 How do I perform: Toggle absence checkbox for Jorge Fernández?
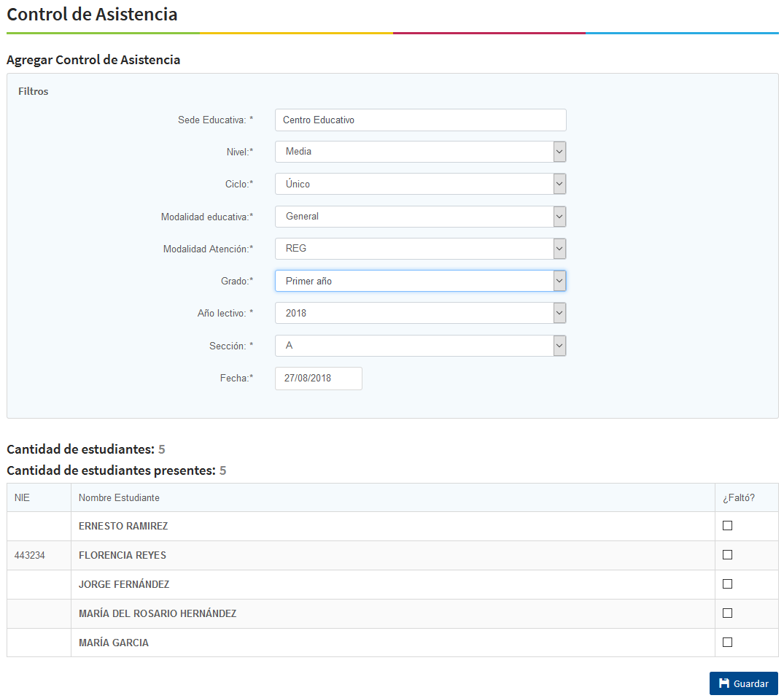(x=727, y=584)
